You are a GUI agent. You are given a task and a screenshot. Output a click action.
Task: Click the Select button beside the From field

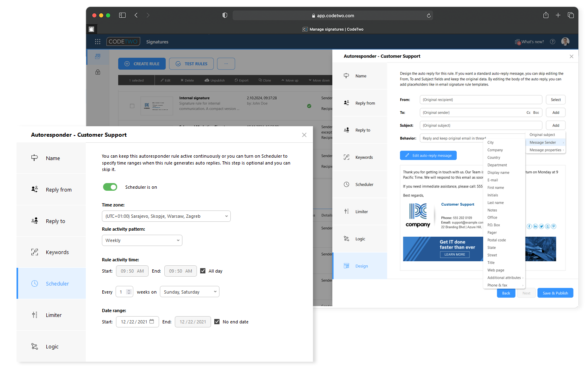coord(556,100)
